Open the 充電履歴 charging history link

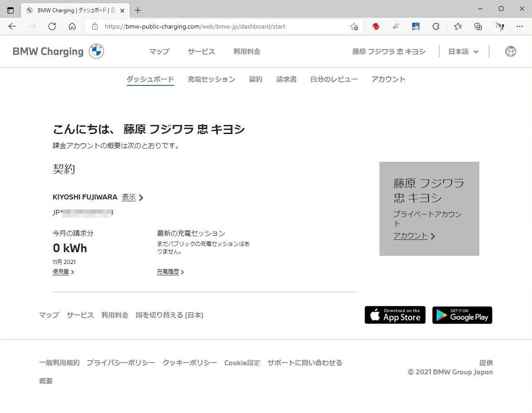(170, 272)
